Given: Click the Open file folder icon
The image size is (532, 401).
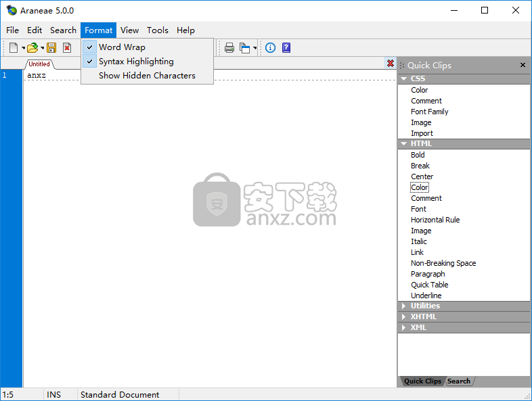Looking at the screenshot, I should tap(32, 48).
